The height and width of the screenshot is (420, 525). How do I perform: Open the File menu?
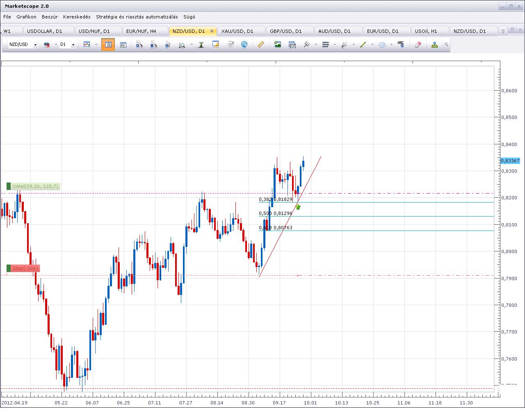7,17
